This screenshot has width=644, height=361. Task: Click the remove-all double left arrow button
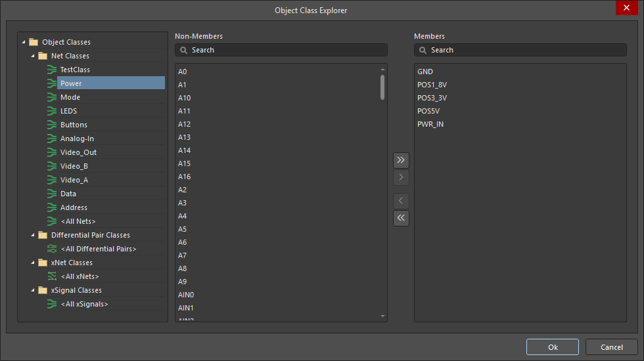(401, 218)
